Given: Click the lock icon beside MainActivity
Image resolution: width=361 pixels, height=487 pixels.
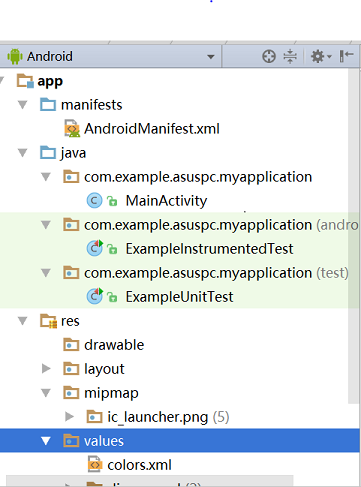Looking at the screenshot, I should (x=112, y=201).
